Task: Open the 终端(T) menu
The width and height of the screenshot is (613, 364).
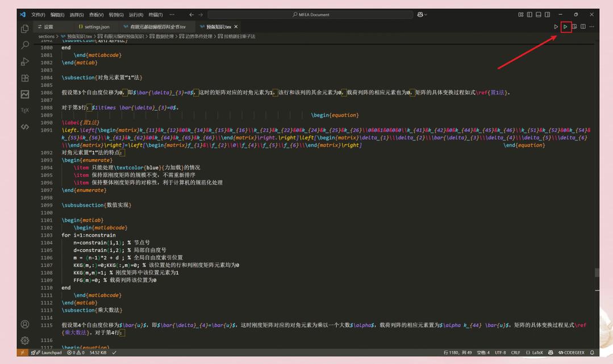Action: (156, 14)
